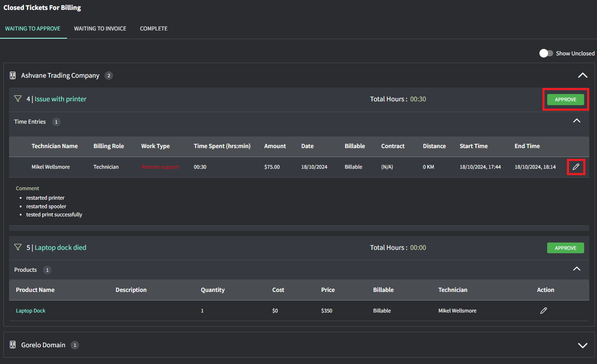This screenshot has width=597, height=364.
Task: Click the 18/10/2024 date cell
Action: click(x=314, y=167)
